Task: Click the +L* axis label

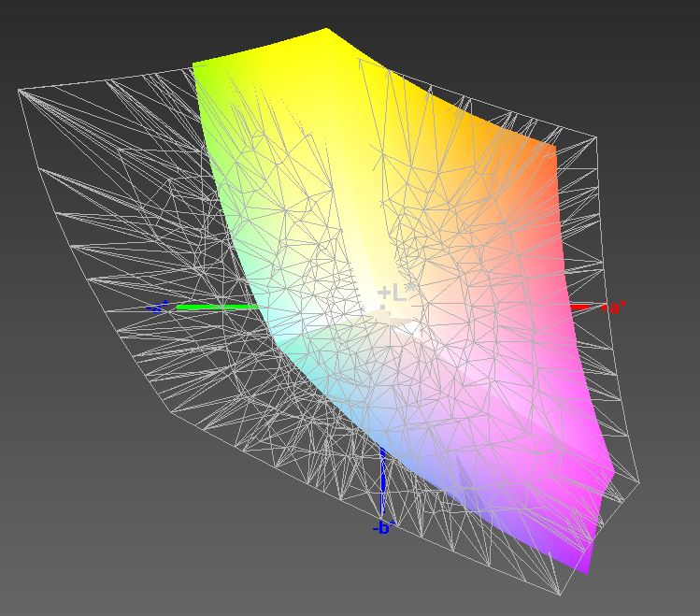Action: 396,293
